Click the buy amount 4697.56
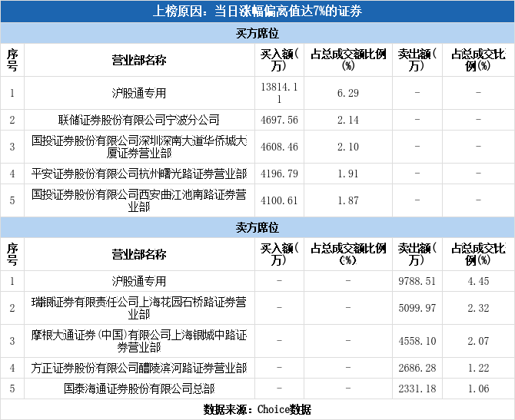Viewport: 515px width, 420px height. (x=279, y=120)
